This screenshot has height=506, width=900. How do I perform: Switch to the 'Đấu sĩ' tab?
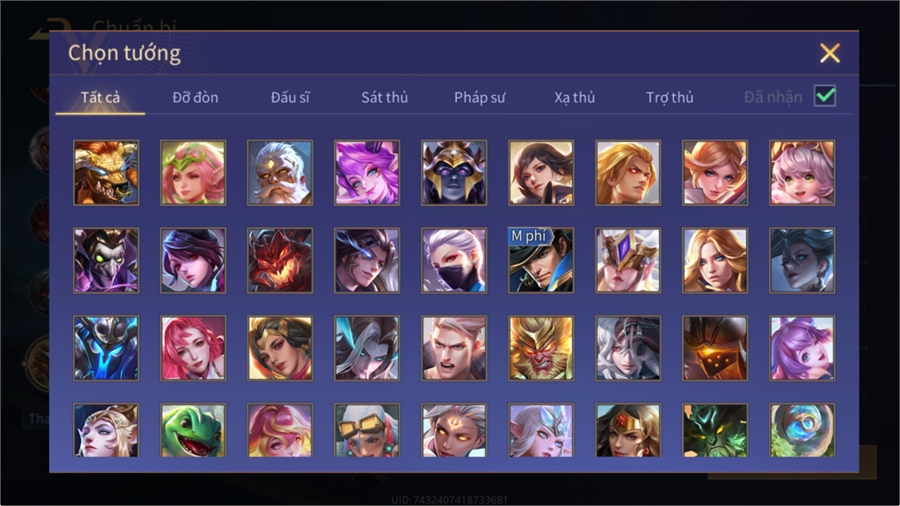pos(290,98)
